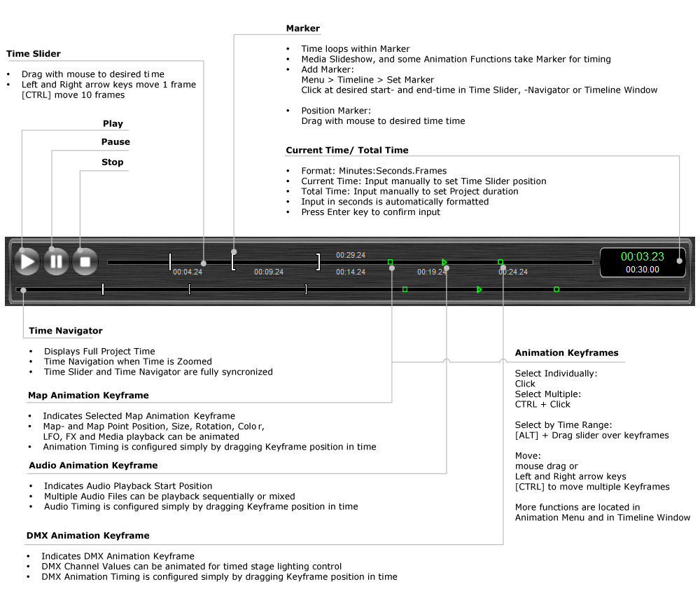Image resolution: width=700 pixels, height=596 pixels.
Task: Click the "Animation Keyframes" heading
Action: pyautogui.click(x=566, y=353)
